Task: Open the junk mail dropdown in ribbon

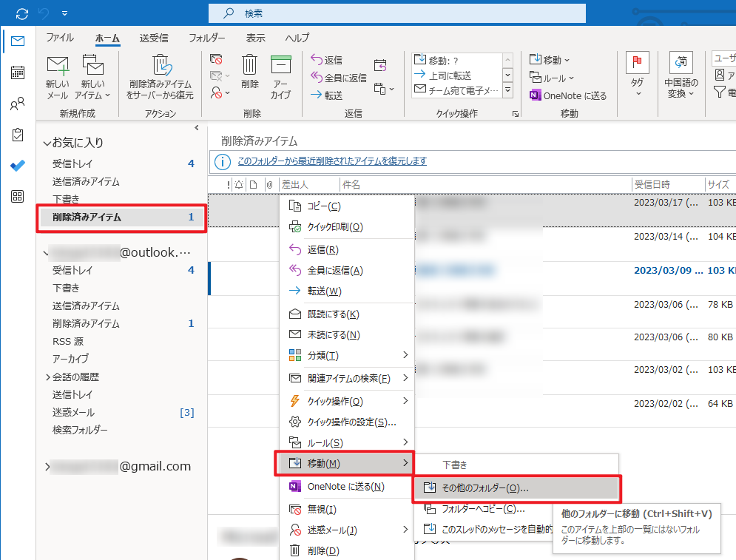Action: [220, 92]
